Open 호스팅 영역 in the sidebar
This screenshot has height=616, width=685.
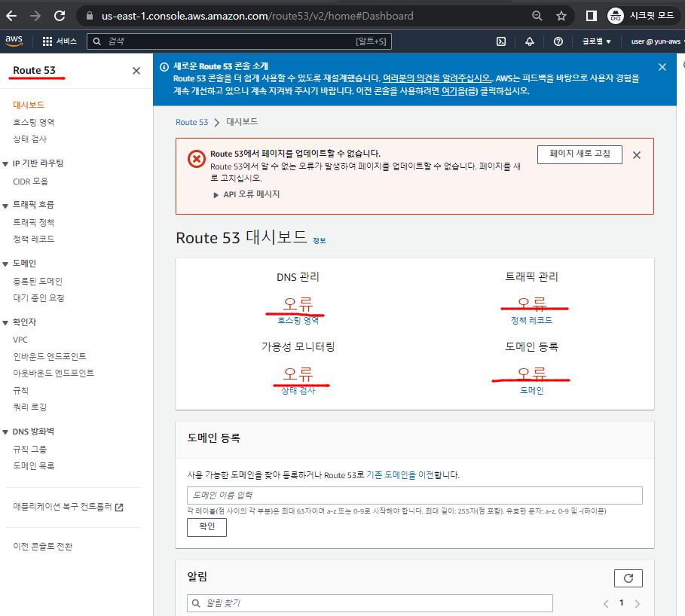click(x=34, y=122)
